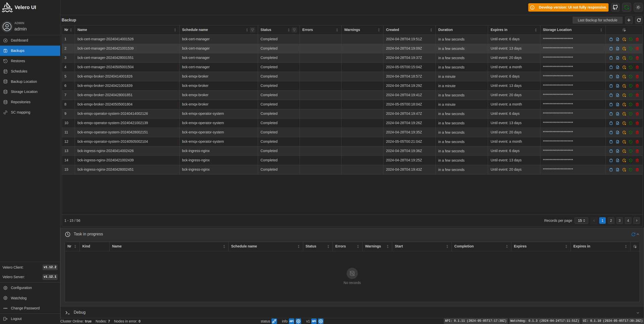Update expiration for bck-emqx-broker-20240428001851
Viewport: 644px width, 324px height.
[x=624, y=95]
